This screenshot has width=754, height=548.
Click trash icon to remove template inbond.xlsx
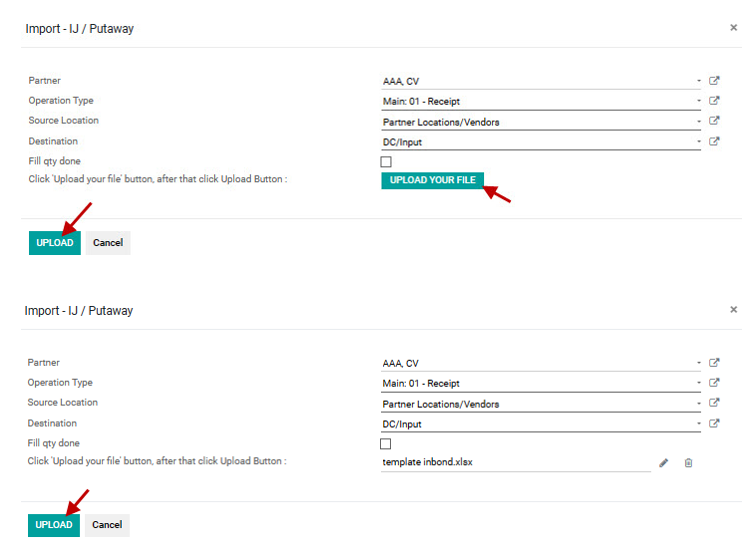688,463
